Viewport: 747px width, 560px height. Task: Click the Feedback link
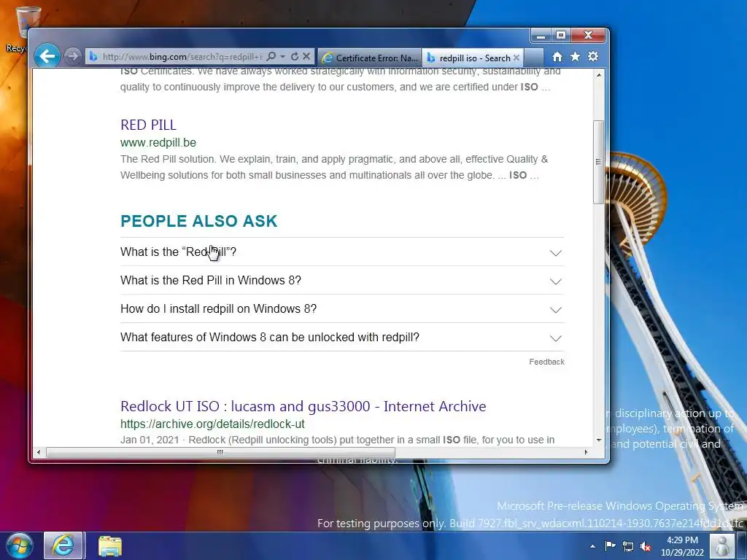pyautogui.click(x=546, y=362)
